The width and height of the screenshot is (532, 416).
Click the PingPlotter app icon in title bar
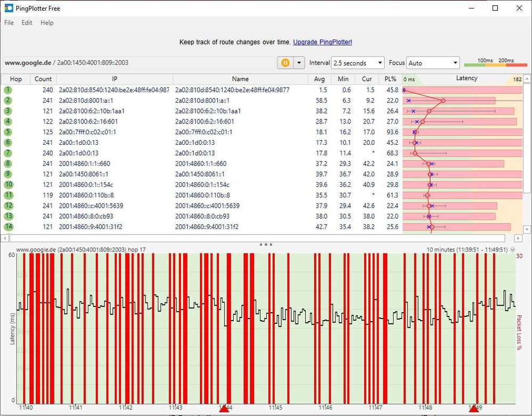9,8
